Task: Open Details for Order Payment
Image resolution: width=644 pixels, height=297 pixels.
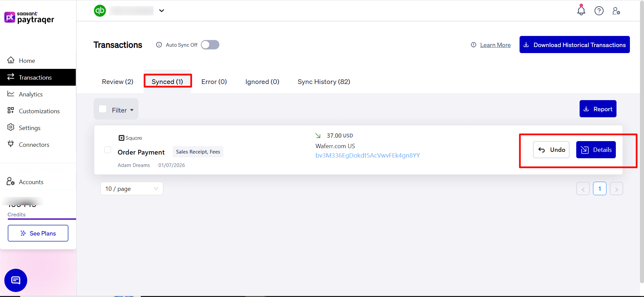Action: point(596,150)
